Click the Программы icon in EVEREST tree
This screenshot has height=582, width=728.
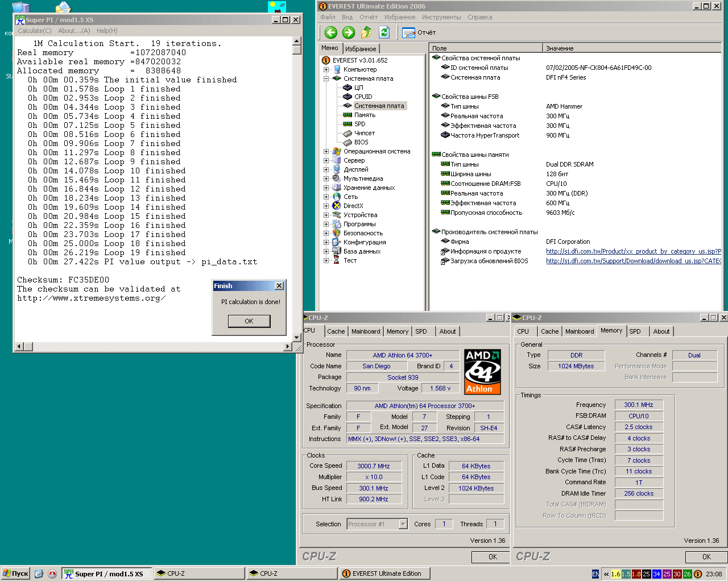point(337,224)
